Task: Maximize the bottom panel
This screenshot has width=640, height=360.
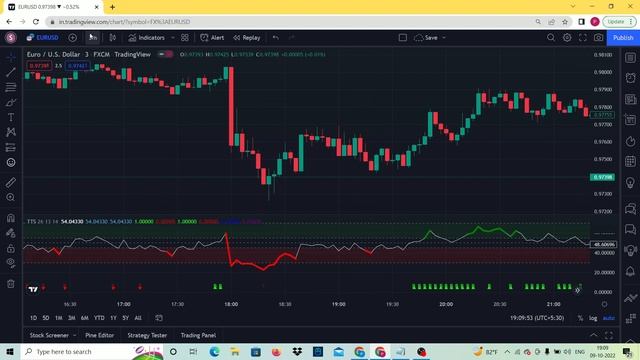Action: pyautogui.click(x=609, y=335)
